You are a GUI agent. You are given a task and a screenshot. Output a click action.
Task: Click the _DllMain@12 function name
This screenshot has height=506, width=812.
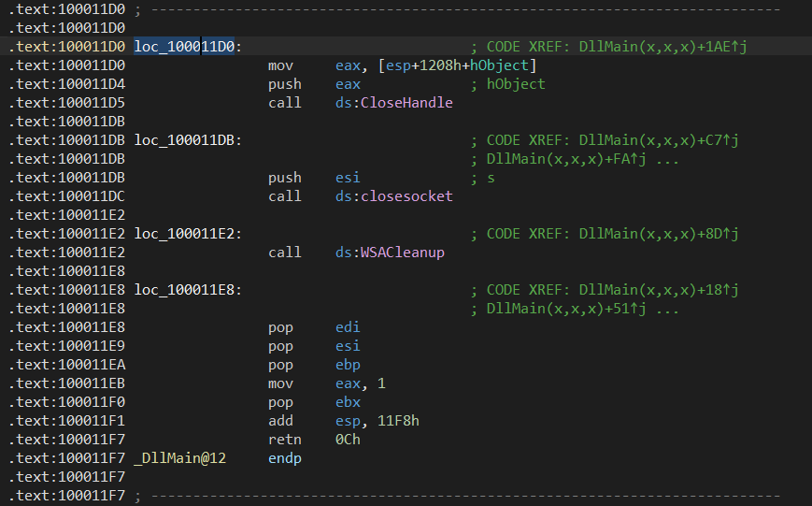tap(180, 458)
